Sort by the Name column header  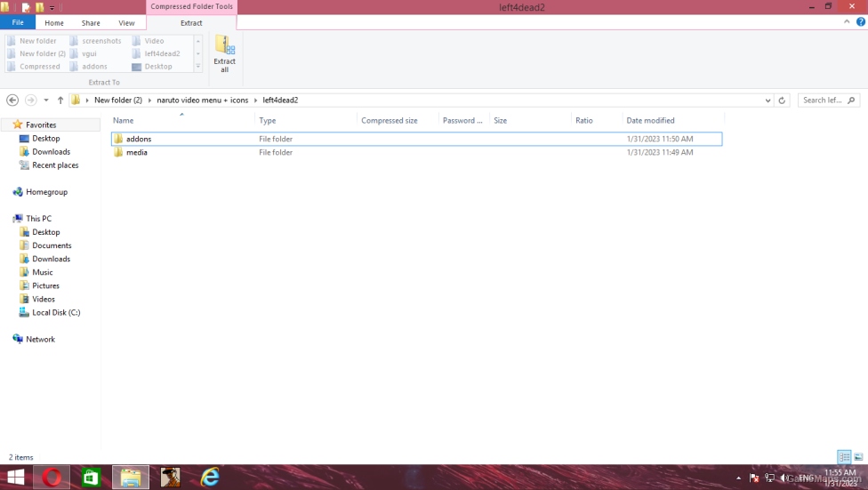tap(123, 121)
